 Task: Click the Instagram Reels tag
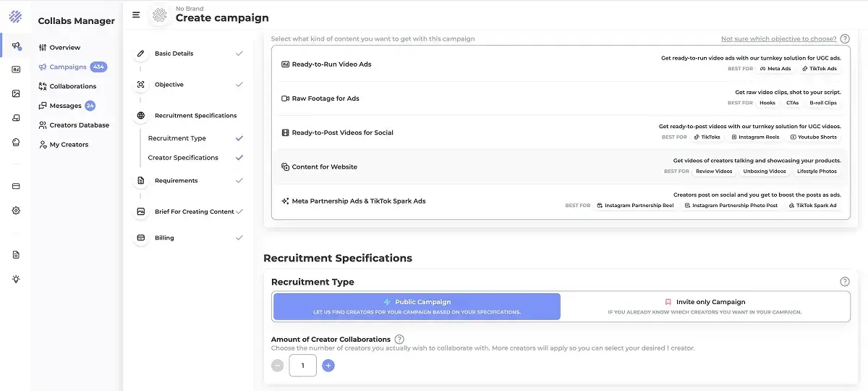coord(755,137)
